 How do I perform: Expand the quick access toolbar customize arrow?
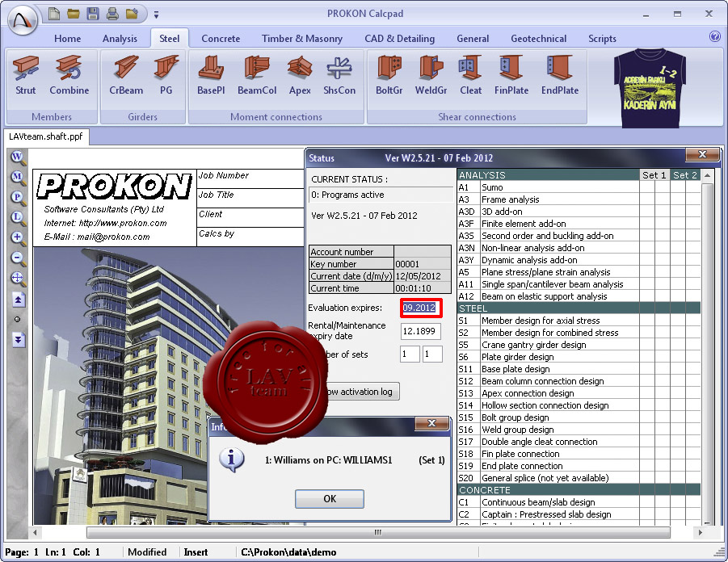click(x=157, y=15)
